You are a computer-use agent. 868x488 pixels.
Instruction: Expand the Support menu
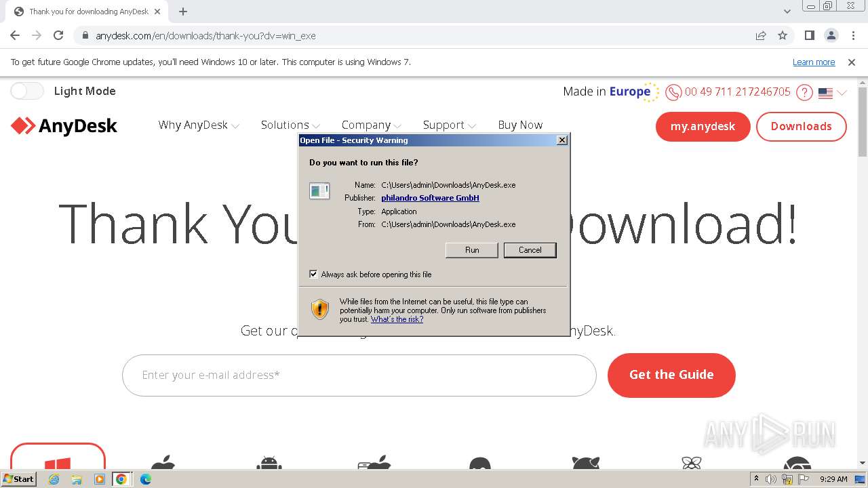pyautogui.click(x=450, y=125)
